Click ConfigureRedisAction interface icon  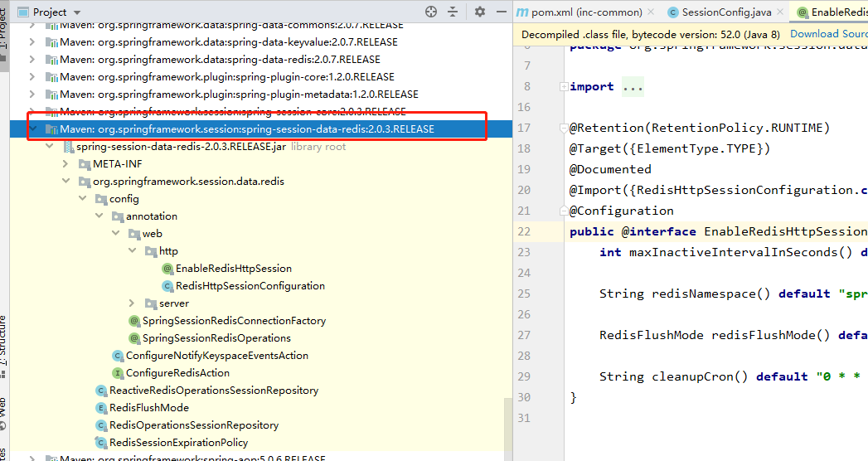(118, 373)
